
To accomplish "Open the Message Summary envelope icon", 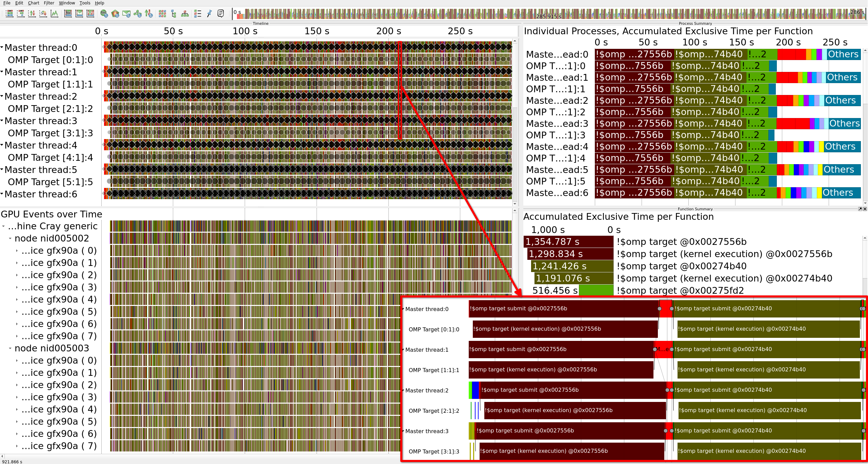I will 126,14.
